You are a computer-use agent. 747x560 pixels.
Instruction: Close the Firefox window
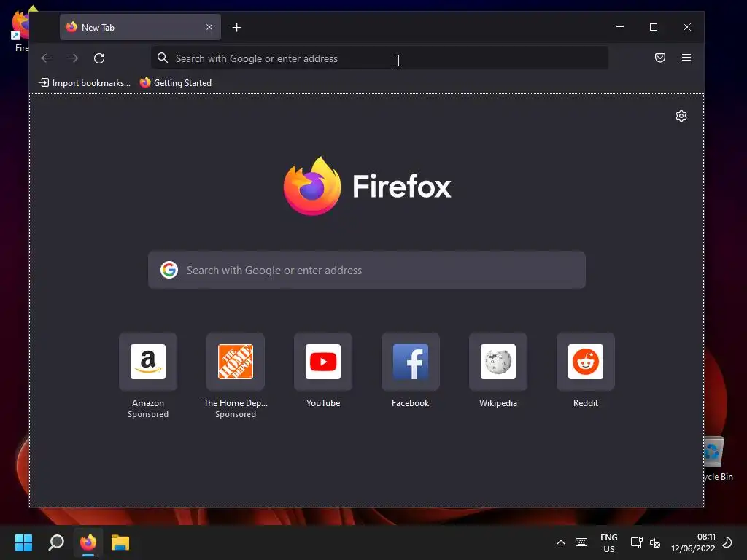687,27
